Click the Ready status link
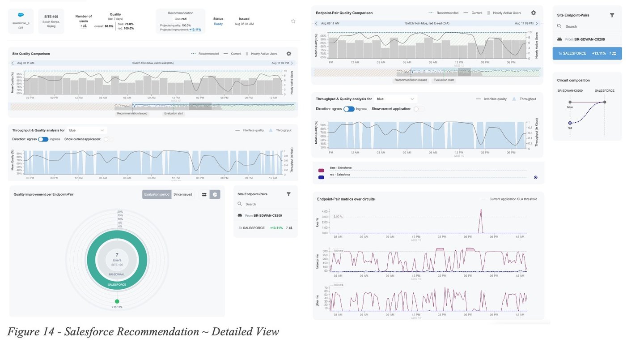The height and width of the screenshot is (347, 644). tap(218, 24)
